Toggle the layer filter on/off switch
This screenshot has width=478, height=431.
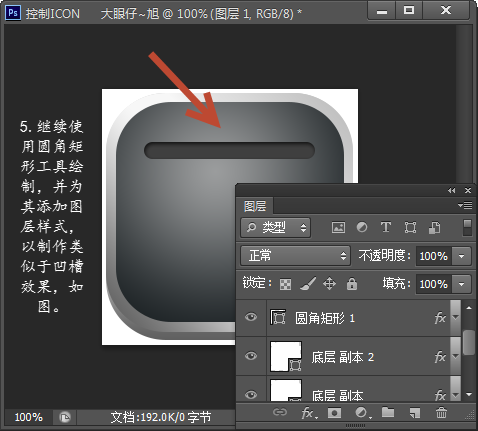tap(467, 228)
